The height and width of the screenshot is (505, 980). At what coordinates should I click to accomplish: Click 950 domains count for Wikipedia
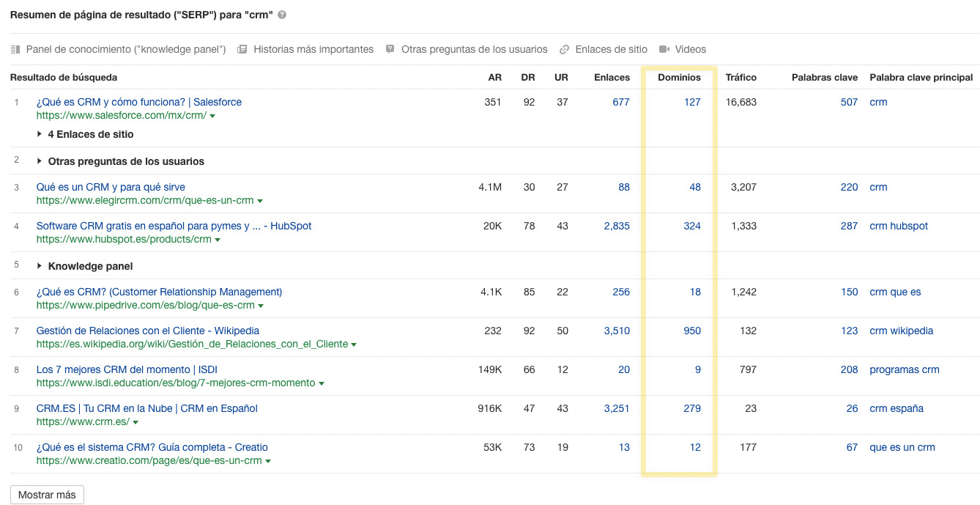point(691,331)
